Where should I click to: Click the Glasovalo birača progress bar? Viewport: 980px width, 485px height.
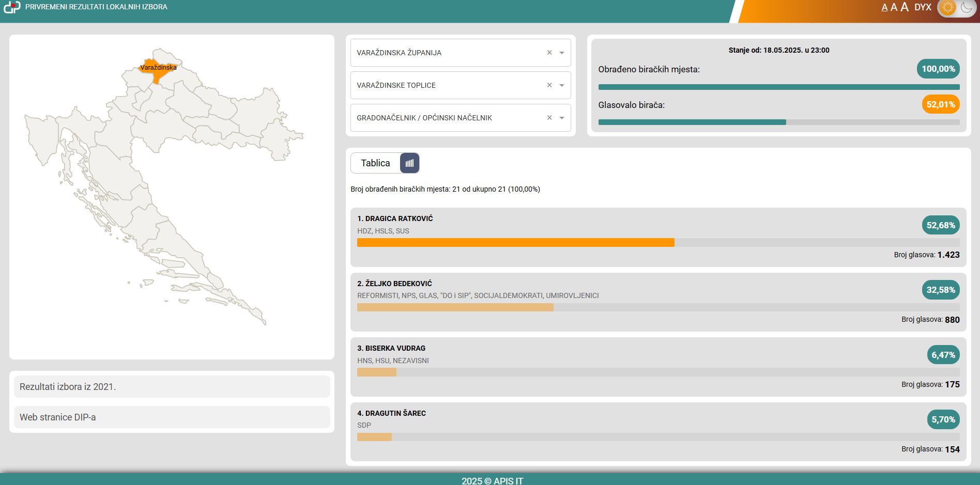pos(779,122)
